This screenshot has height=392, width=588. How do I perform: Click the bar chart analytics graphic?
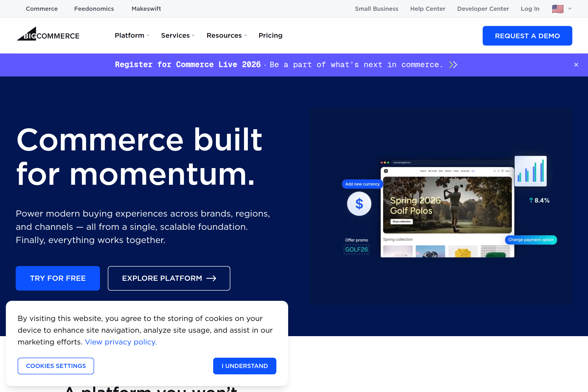(531, 171)
